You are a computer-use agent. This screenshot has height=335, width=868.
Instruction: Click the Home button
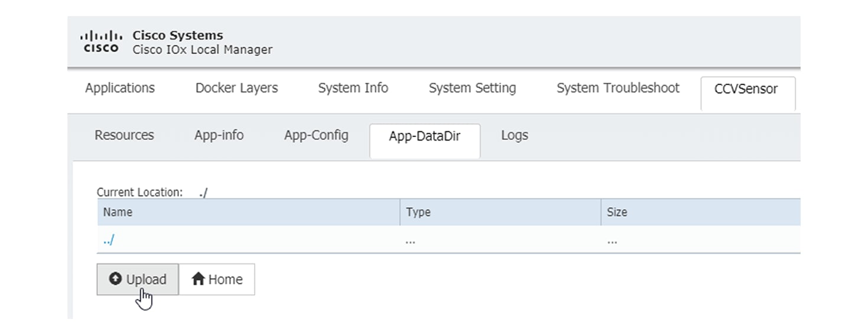pyautogui.click(x=217, y=279)
